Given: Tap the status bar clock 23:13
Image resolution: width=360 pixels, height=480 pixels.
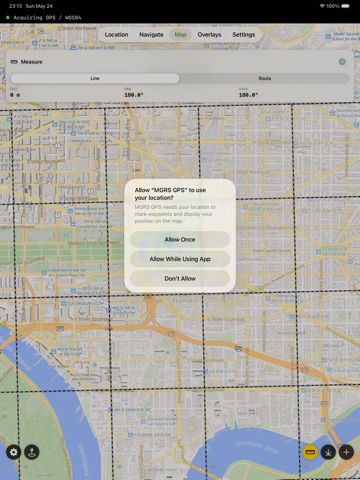Looking at the screenshot, I should click(x=15, y=6).
